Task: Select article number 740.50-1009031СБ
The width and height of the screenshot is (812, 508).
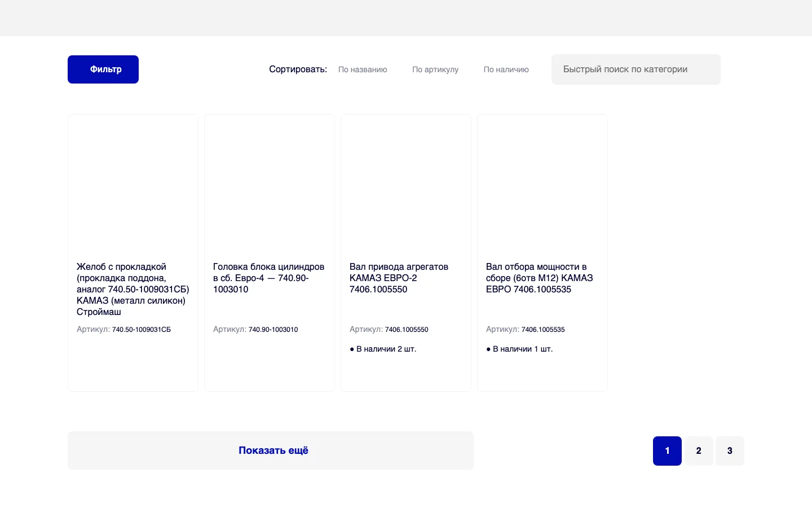Action: (x=142, y=330)
